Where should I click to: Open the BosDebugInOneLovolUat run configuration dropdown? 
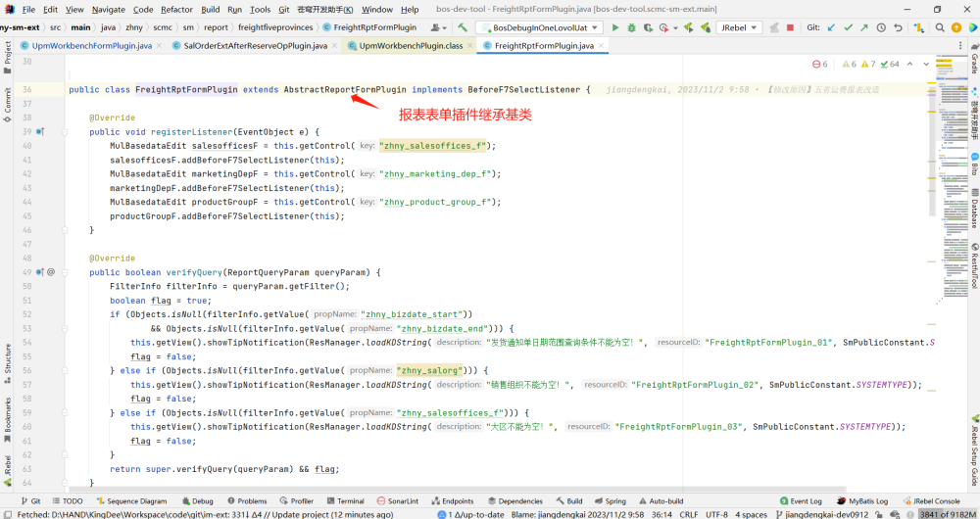539,27
